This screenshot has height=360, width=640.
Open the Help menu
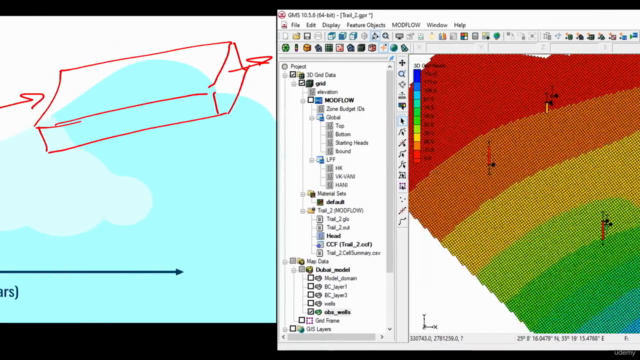click(x=460, y=25)
